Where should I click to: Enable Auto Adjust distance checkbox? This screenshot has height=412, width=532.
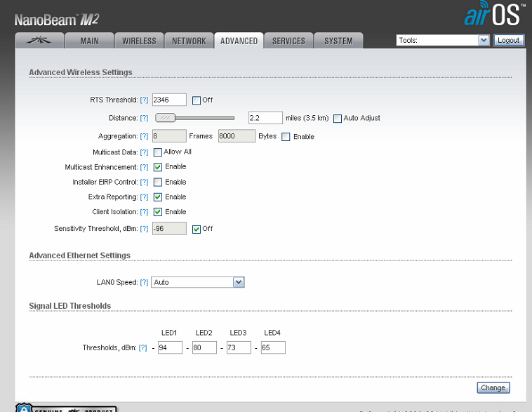338,118
